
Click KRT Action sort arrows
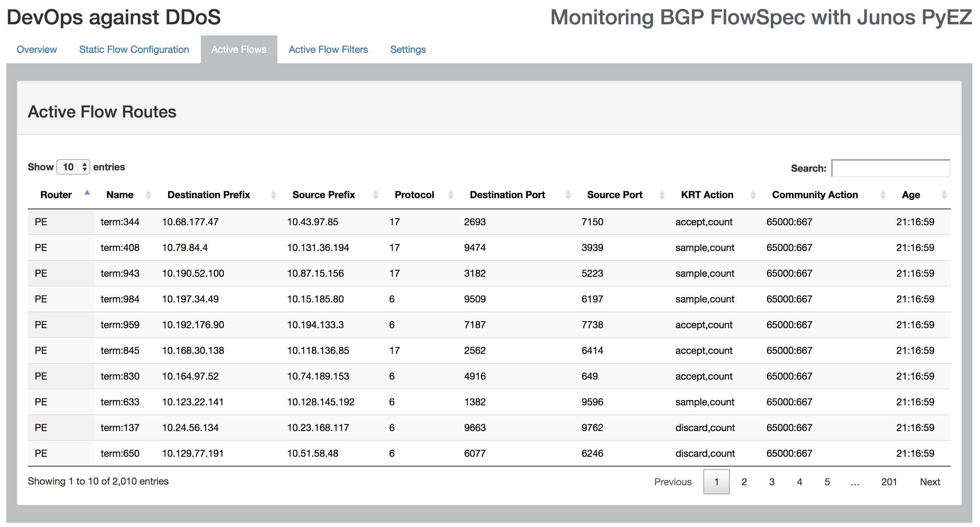753,195
